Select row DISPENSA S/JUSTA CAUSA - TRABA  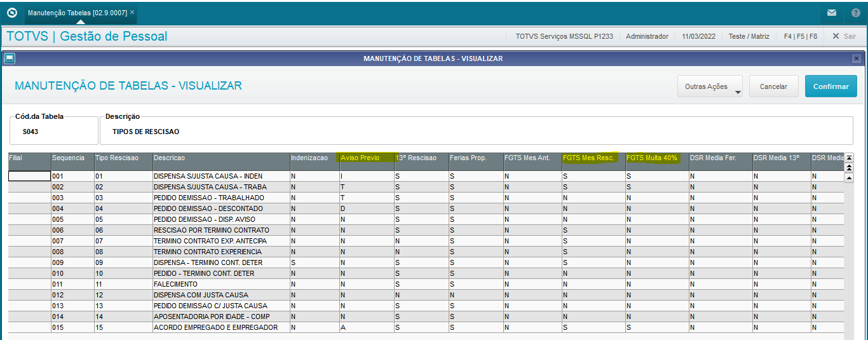(426, 187)
